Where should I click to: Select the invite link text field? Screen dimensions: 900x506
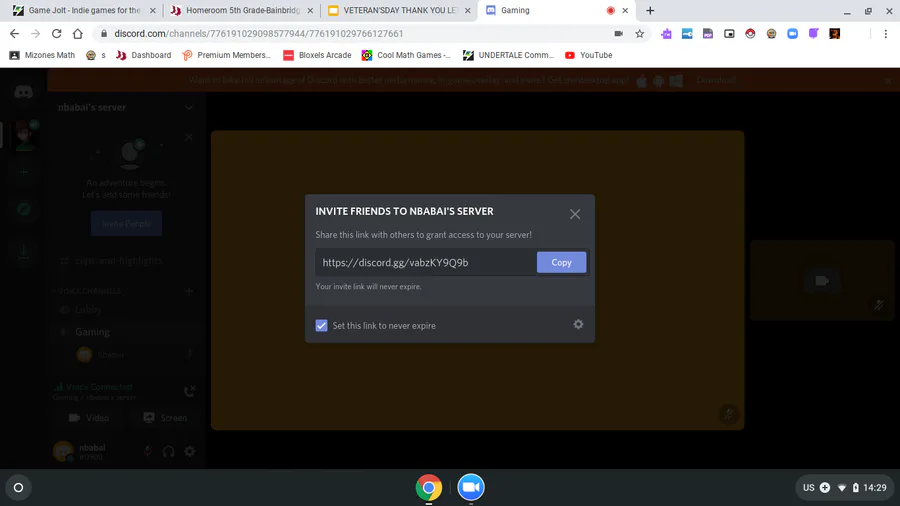(x=426, y=262)
